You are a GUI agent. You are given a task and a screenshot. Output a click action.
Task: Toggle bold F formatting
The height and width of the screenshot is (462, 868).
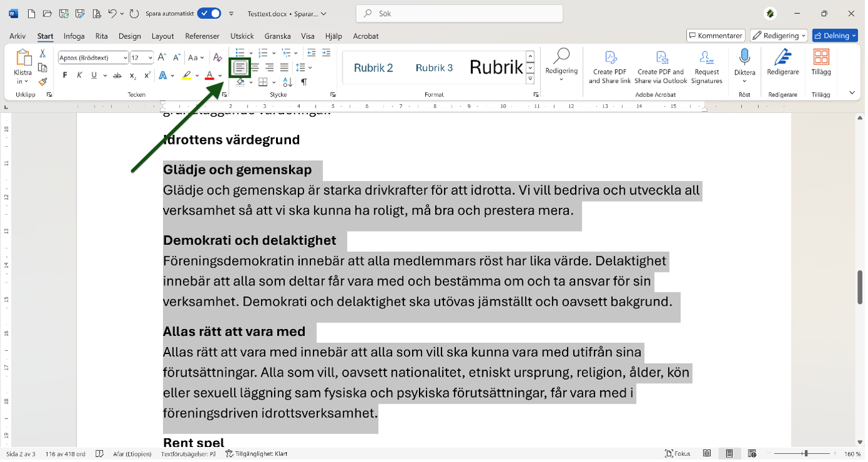click(65, 75)
